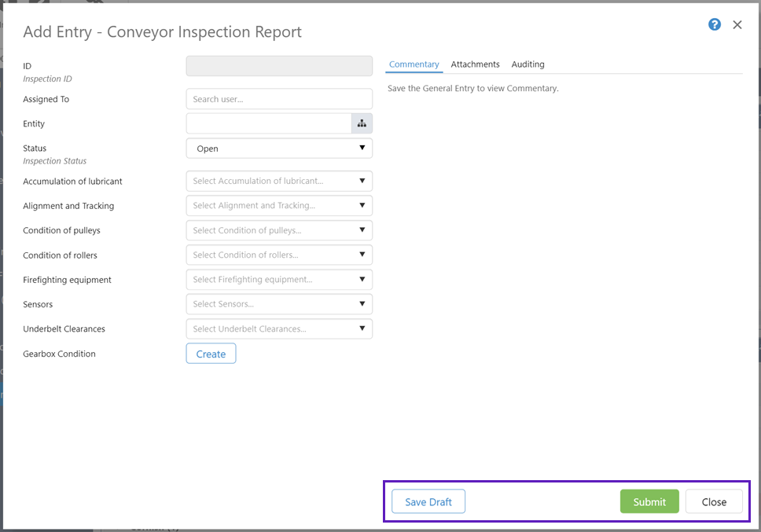
Task: Open the Entity hierarchy picker icon
Action: [x=362, y=123]
